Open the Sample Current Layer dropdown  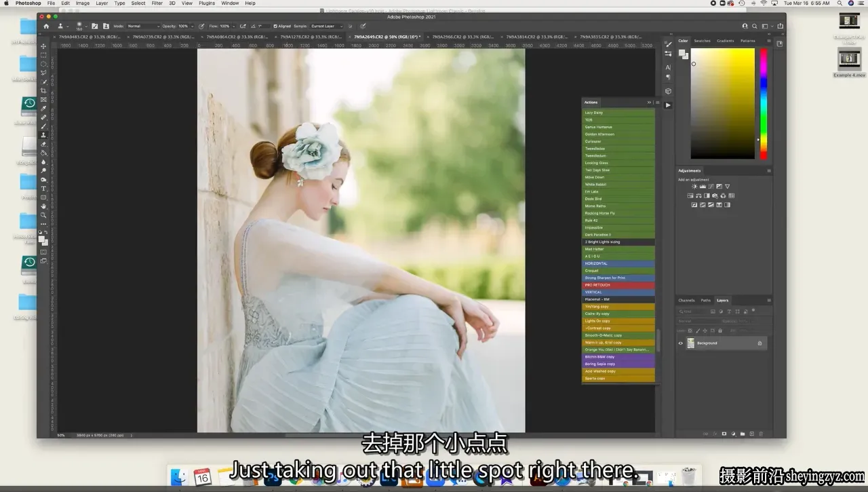click(x=327, y=26)
